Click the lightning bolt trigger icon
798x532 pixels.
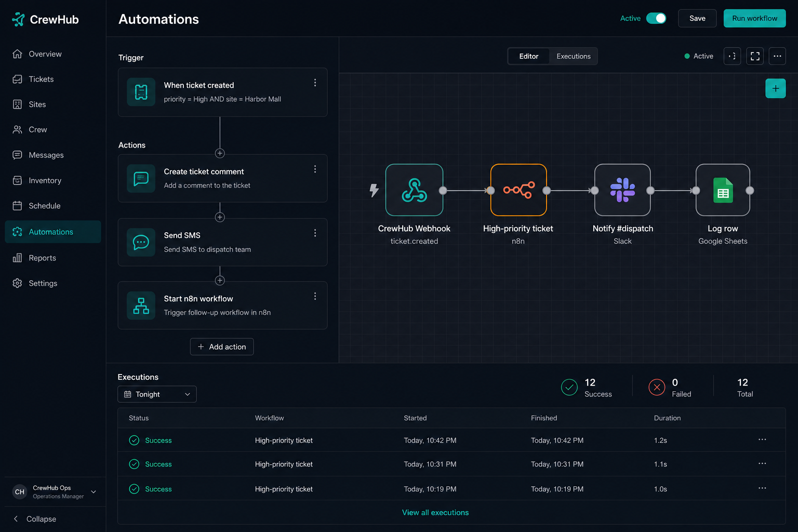tap(374, 190)
